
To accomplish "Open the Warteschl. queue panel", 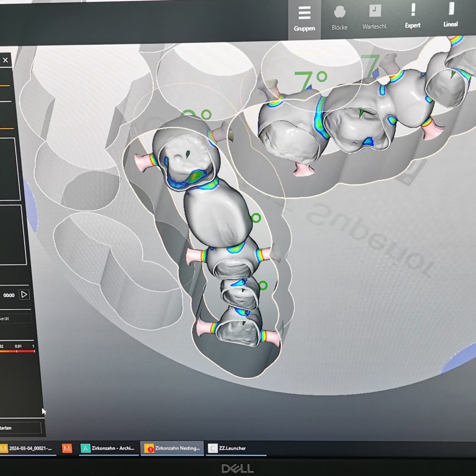I will click(x=375, y=19).
